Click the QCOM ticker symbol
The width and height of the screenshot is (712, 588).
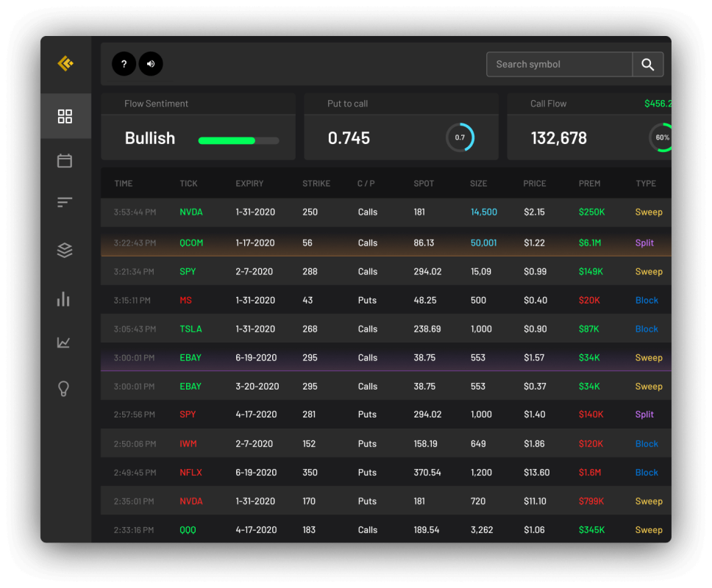click(191, 243)
